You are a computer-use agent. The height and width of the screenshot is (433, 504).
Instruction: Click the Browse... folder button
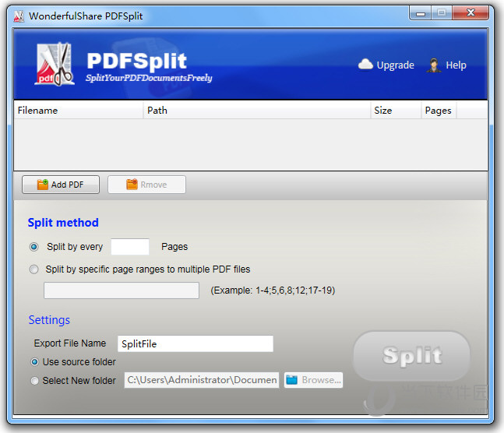[x=313, y=380]
